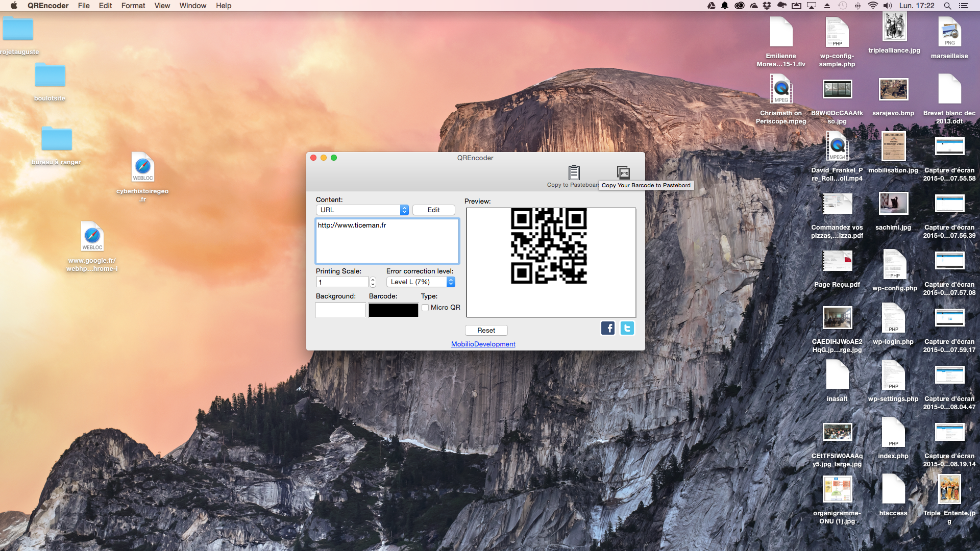Open the Window menu
The image size is (980, 551).
(193, 6)
